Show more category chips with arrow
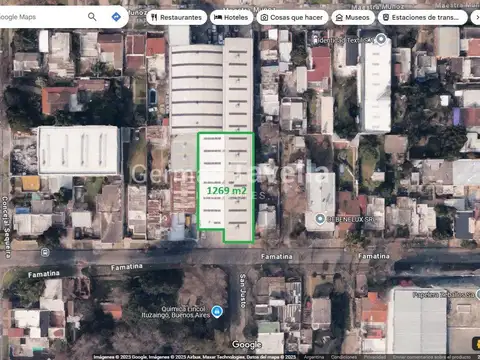This screenshot has width=480, height=360. [476, 17]
